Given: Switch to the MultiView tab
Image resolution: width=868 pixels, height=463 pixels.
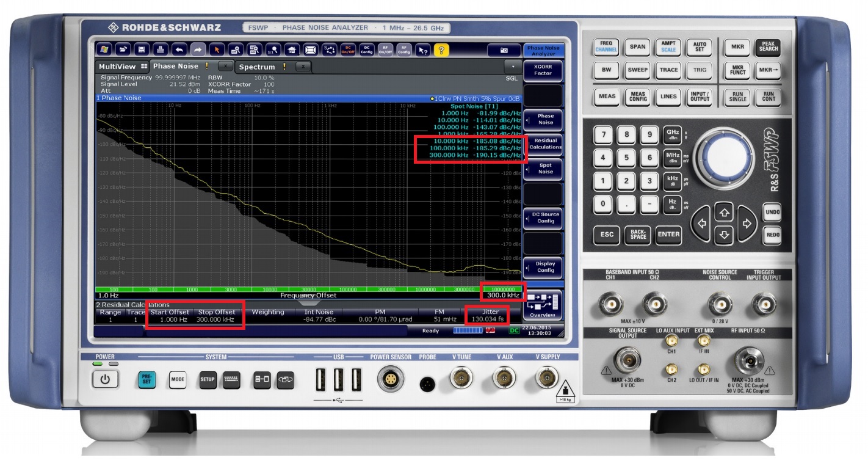Looking at the screenshot, I should [x=123, y=66].
